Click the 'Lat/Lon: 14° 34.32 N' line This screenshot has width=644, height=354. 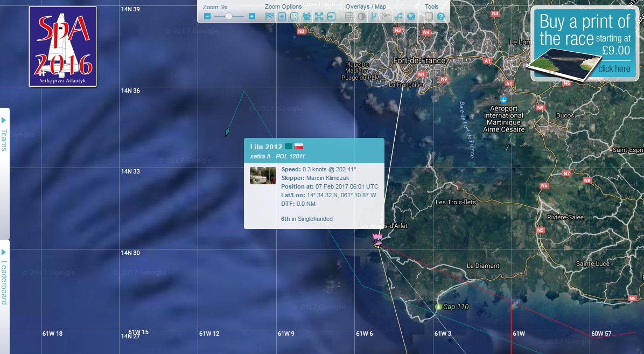coord(328,195)
